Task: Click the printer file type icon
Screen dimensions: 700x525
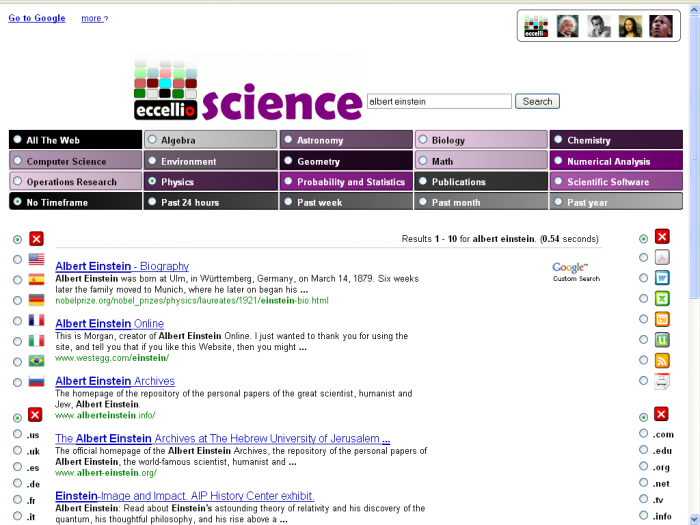Action: tap(662, 381)
